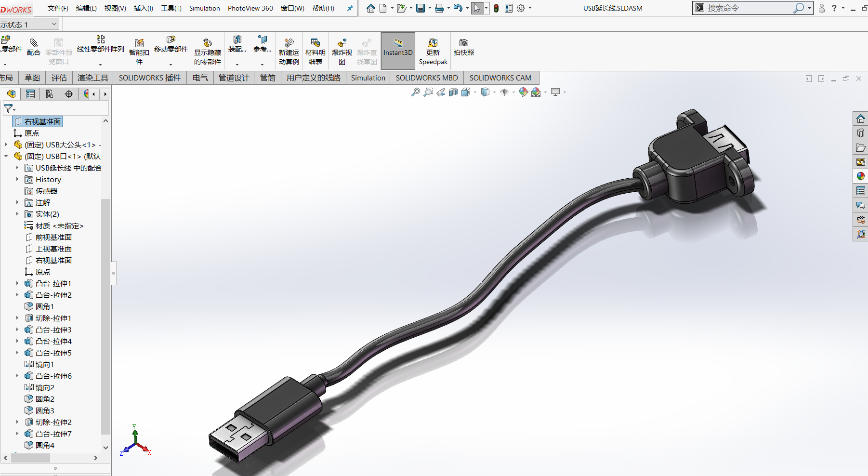868x476 pixels.
Task: Click the tree filter funnel icon
Action: pos(9,108)
